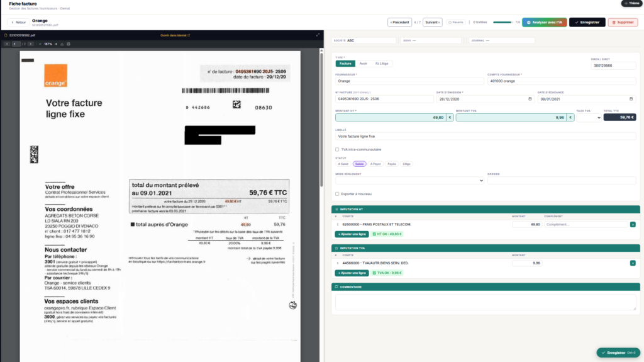Click floating round icon on PDF page
644x362 pixels.
[x=292, y=305]
